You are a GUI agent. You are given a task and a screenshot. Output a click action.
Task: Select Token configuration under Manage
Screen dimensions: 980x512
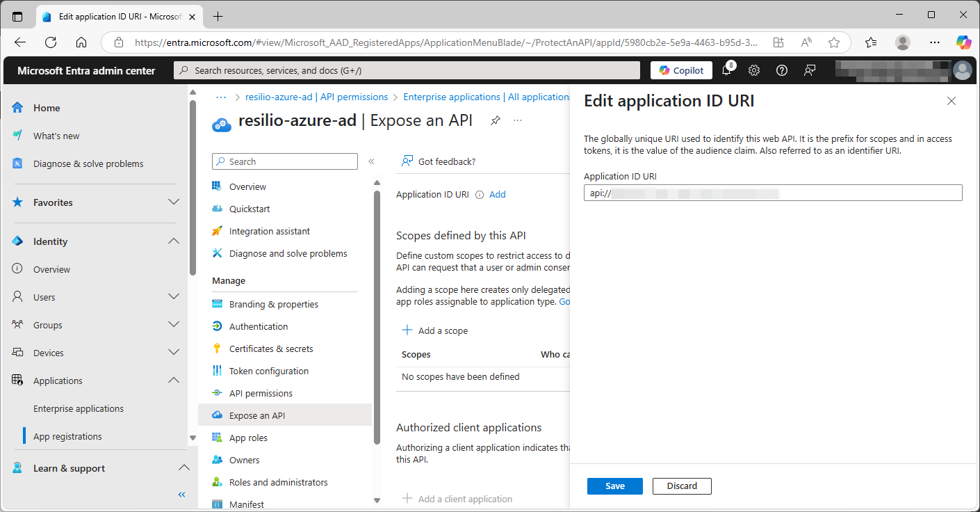click(x=268, y=370)
